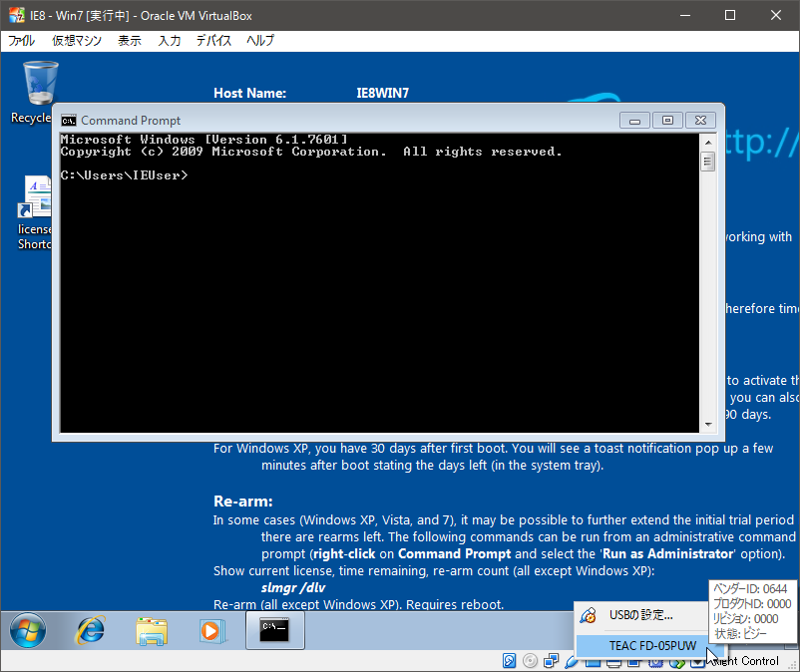Click the 'slmgr /dlv' command text
This screenshot has width=800, height=672.
coord(293,588)
